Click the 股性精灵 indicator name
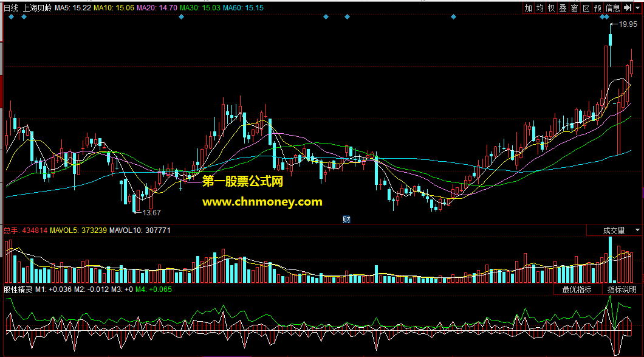The image size is (644, 357). (x=18, y=289)
